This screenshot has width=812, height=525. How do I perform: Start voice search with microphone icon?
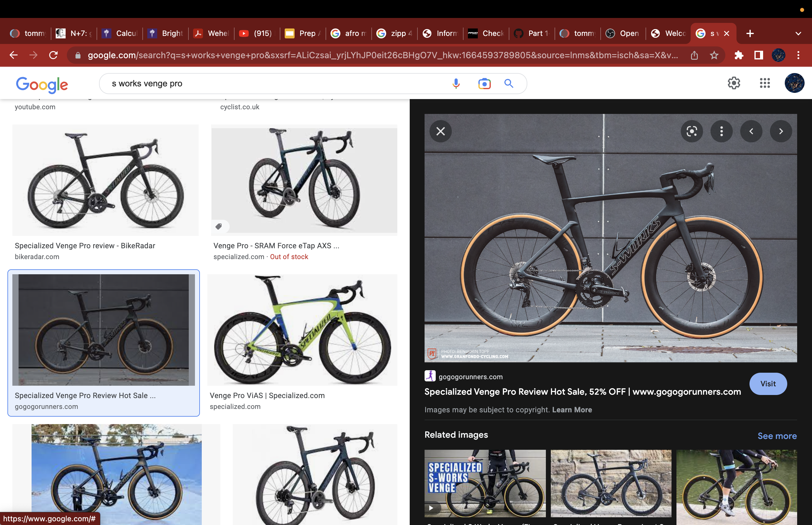pos(456,84)
